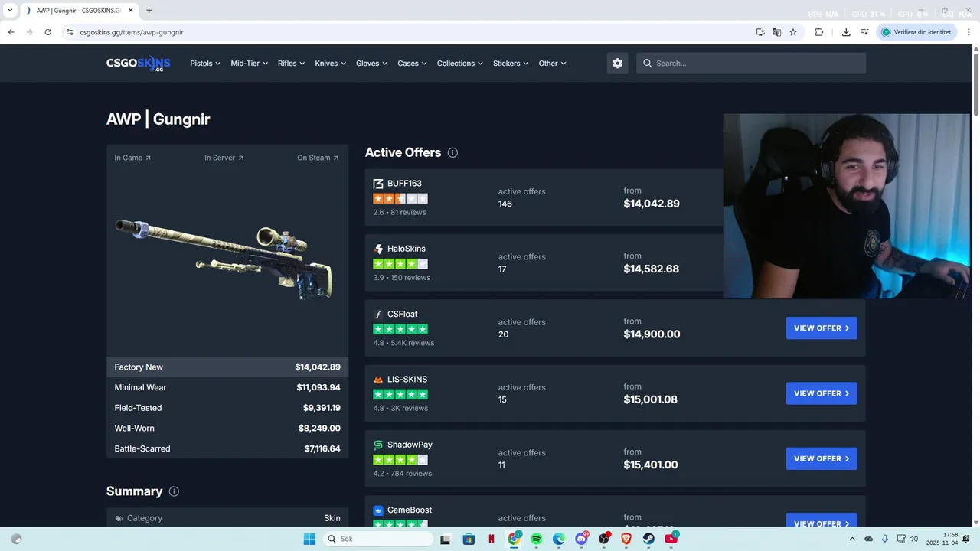The image size is (980, 551).
Task: Bookmark this page with the star icon
Action: [793, 32]
